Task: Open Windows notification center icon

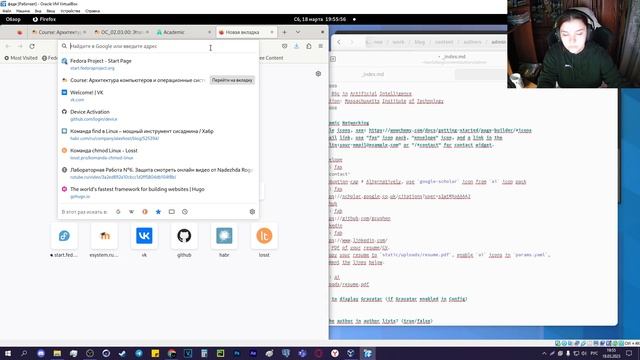Action: [629, 353]
